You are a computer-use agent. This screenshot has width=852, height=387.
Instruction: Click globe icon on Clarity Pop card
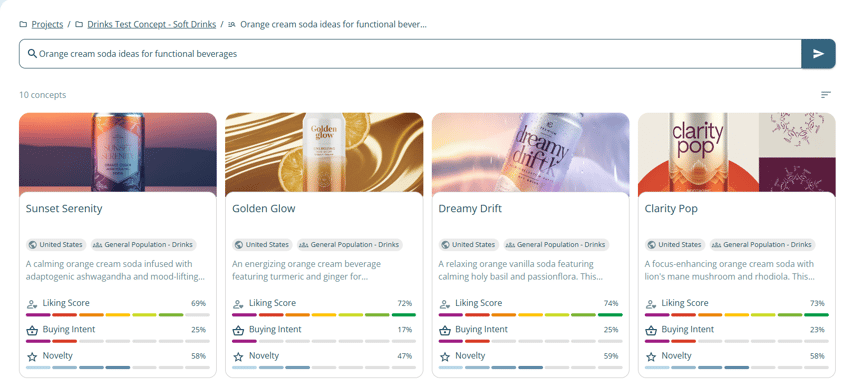tap(651, 245)
